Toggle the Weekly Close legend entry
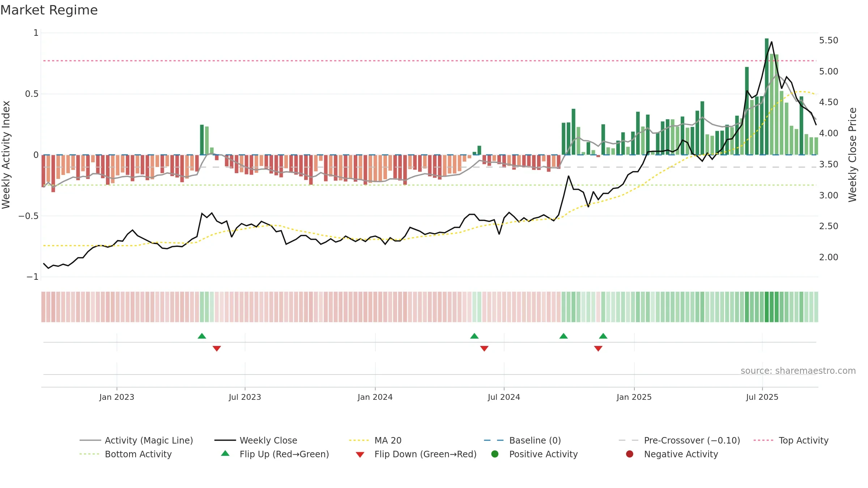 (256, 440)
